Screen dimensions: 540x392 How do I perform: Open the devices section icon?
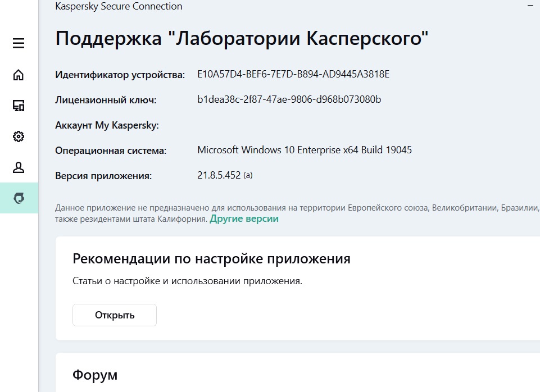click(x=19, y=106)
